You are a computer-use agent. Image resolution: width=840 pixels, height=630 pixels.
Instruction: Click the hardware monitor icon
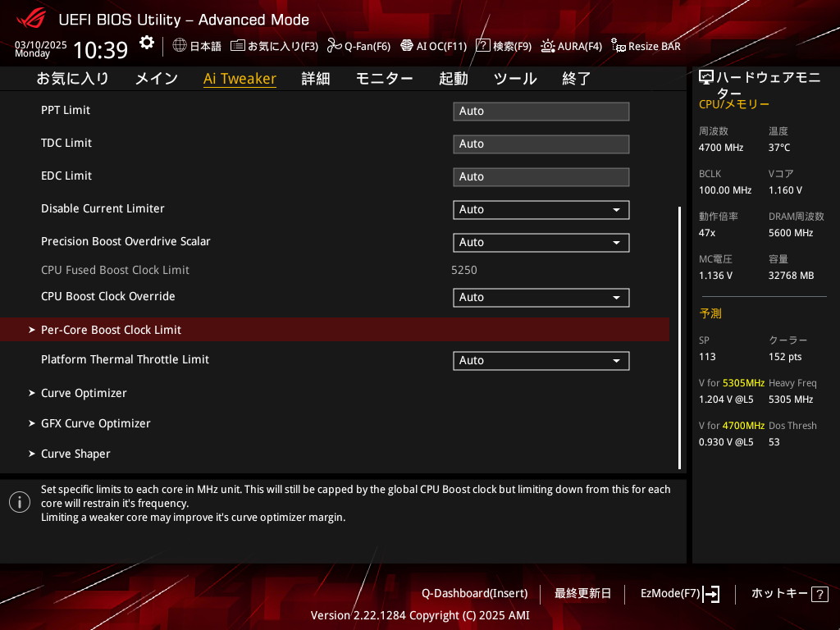pyautogui.click(x=706, y=78)
